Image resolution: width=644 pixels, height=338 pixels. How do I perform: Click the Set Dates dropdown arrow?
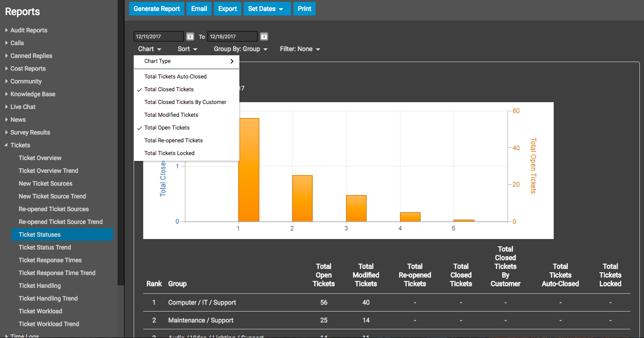click(x=281, y=9)
